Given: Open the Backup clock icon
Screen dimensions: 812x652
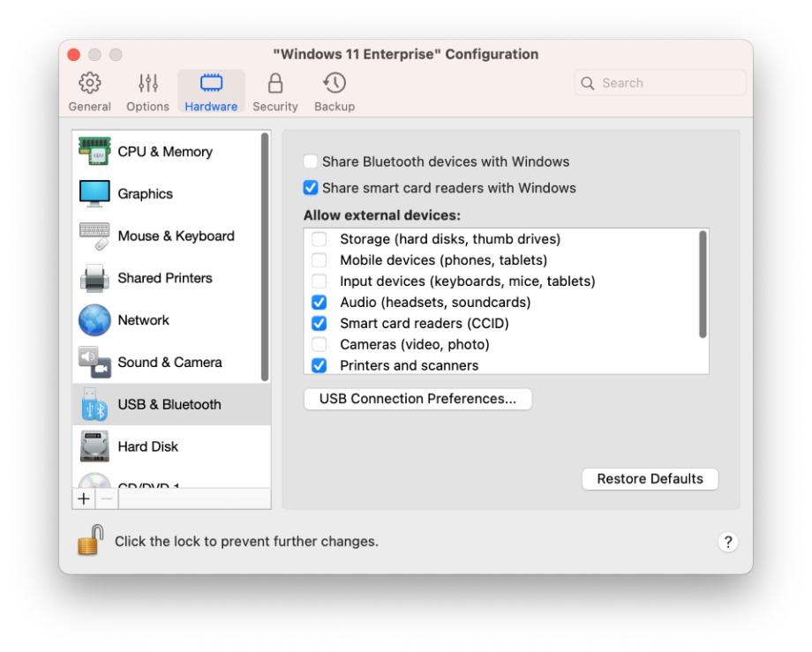Looking at the screenshot, I should pyautogui.click(x=335, y=84).
